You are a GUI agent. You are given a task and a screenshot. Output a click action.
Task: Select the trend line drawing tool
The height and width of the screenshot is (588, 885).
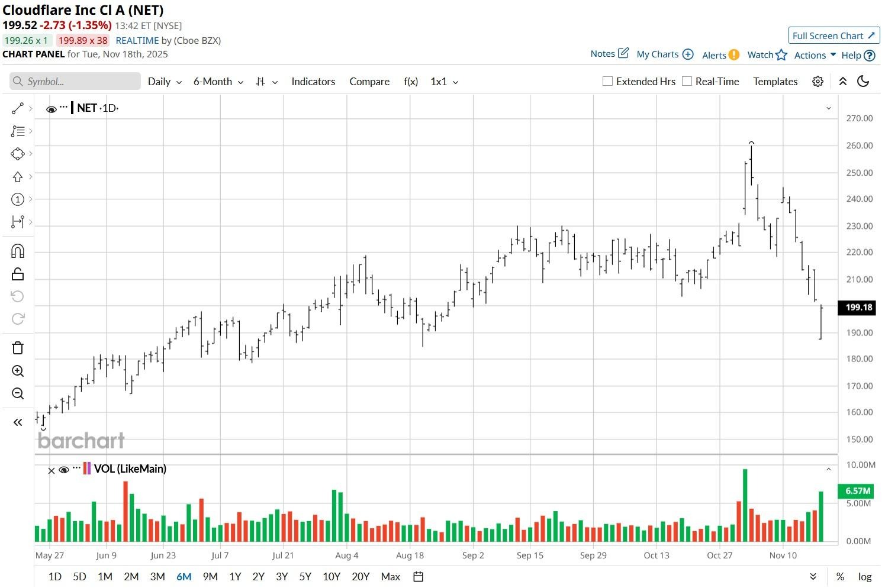[17, 108]
